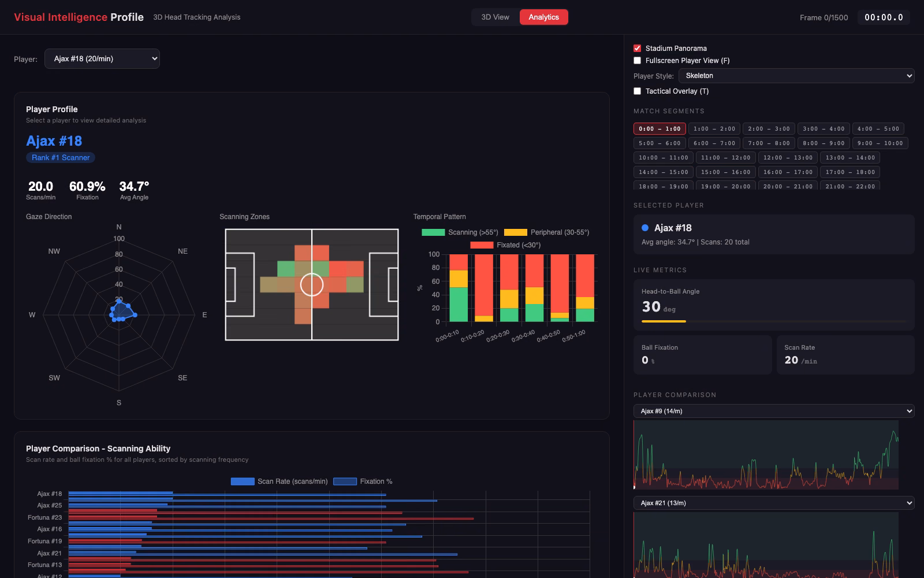The width and height of the screenshot is (924, 578).
Task: Toggle the Fixated (<30°) legend swatch
Action: [482, 245]
